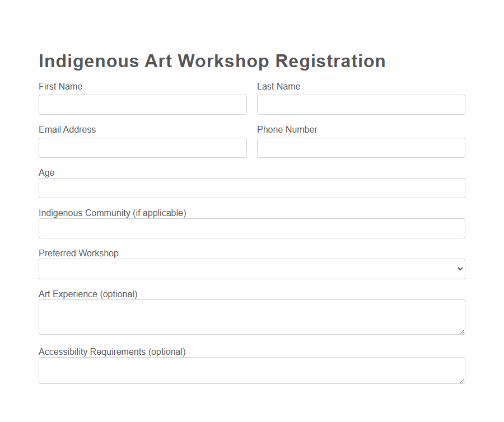Click the First Name label

click(60, 86)
